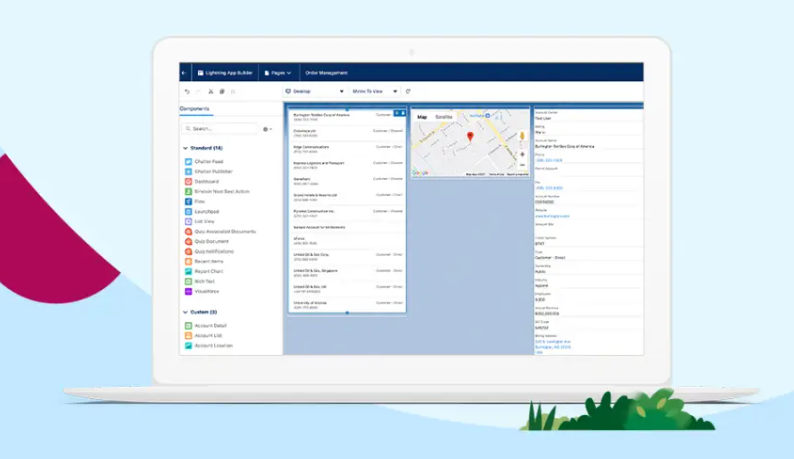Click the Quip Notifications component icon
The image size is (794, 459).
click(x=188, y=251)
